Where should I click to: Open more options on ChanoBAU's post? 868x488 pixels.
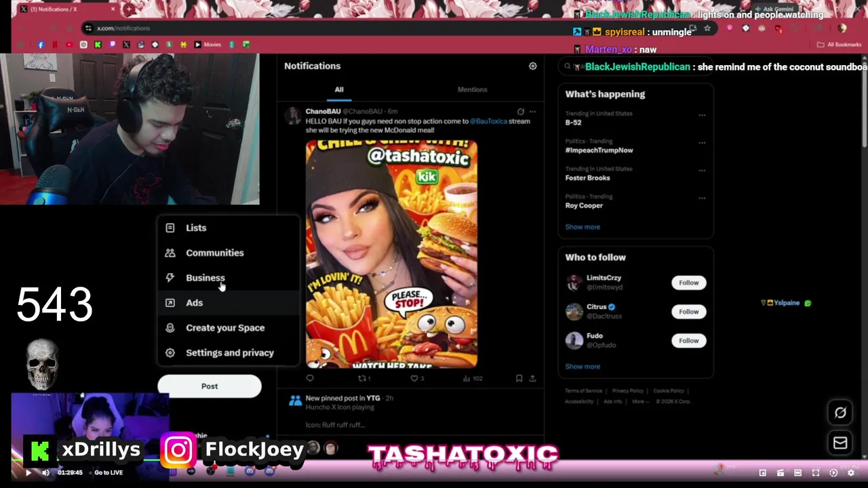coord(532,111)
